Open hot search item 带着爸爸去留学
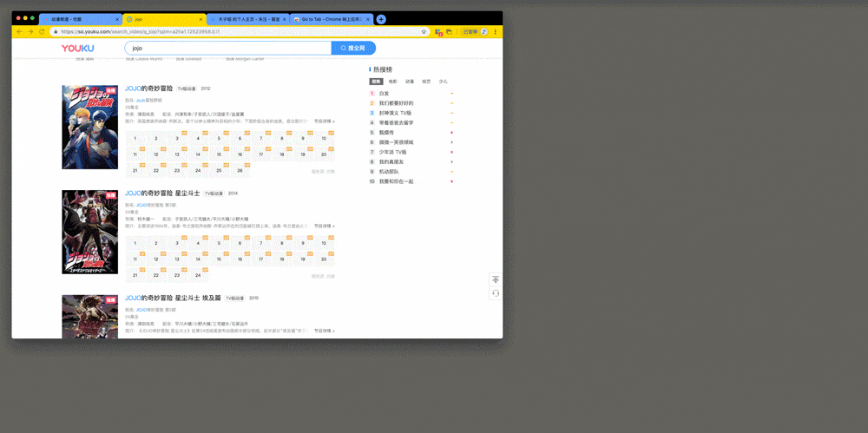 (x=397, y=122)
